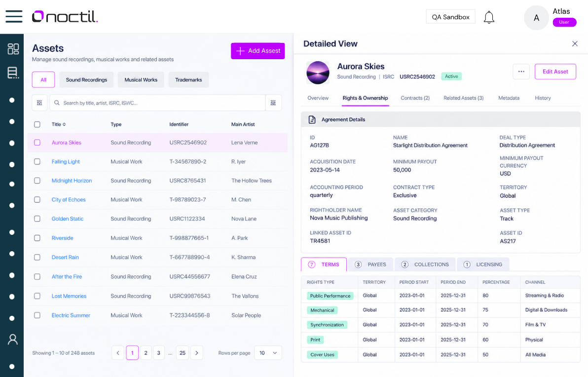
Task: Click filter icon left of search box
Action: pos(39,103)
